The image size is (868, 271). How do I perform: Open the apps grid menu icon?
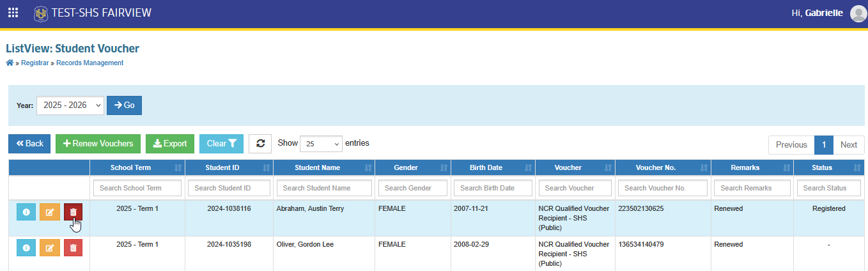[13, 13]
